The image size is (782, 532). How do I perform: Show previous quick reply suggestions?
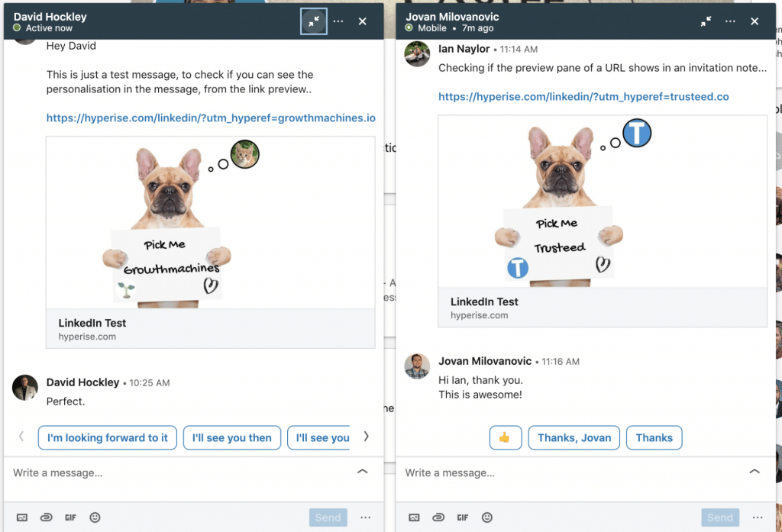(x=21, y=437)
